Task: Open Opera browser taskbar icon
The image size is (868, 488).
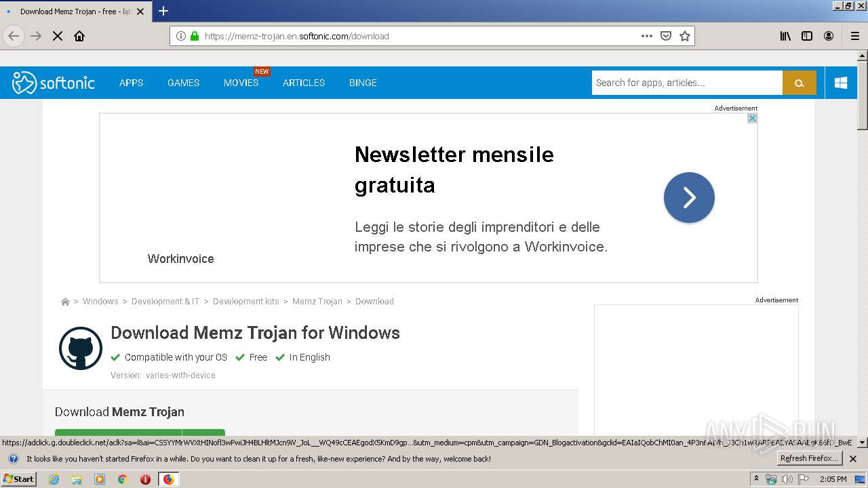Action: (x=145, y=479)
